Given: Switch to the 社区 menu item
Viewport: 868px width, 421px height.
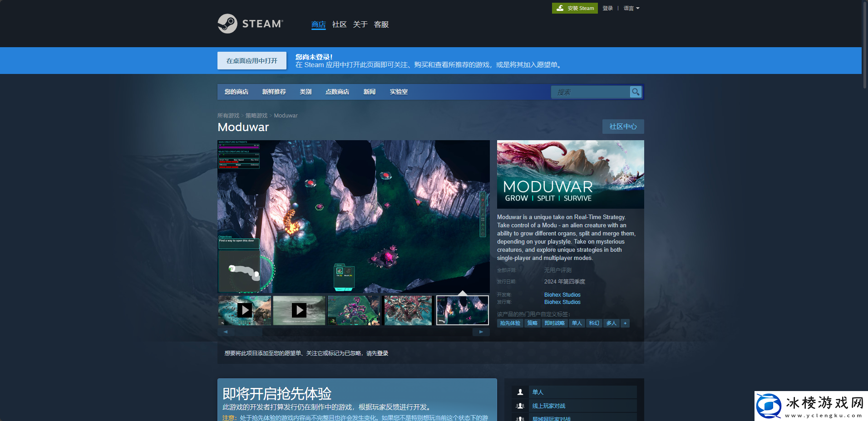Looking at the screenshot, I should point(339,24).
